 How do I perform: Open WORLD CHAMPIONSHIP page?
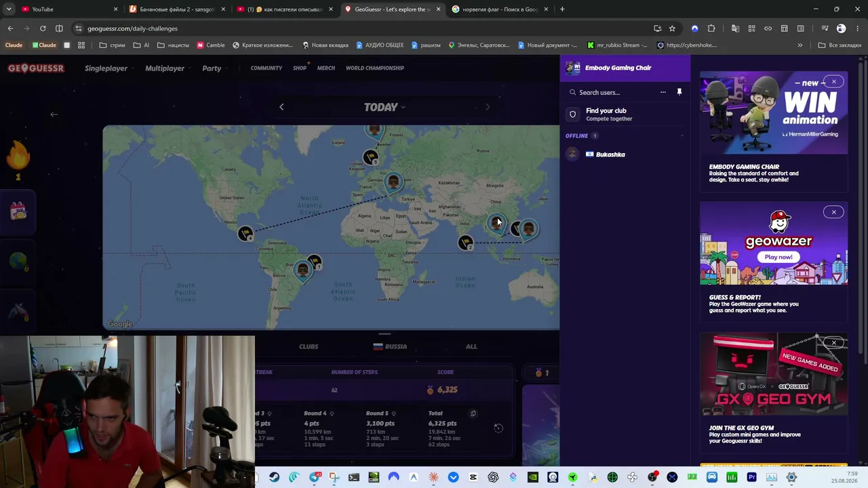pyautogui.click(x=375, y=68)
